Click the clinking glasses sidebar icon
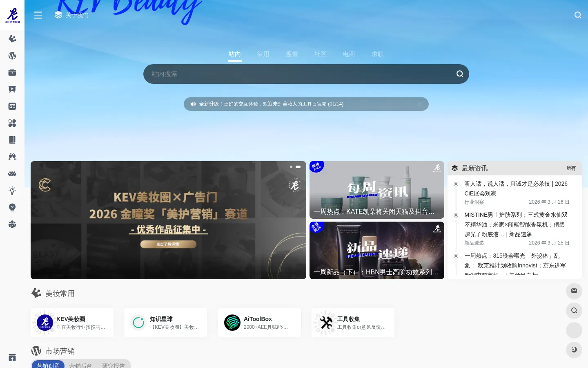This screenshot has height=368, width=588. click(12, 157)
